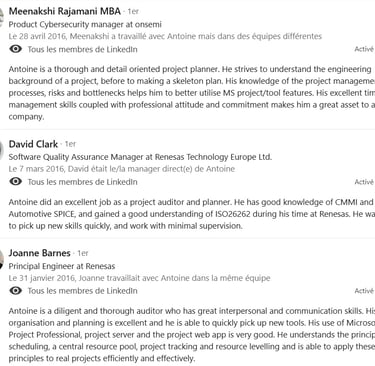Image resolution: width=375 pixels, height=366 pixels.
Task: Open David Clark's profile name link
Action: (33, 144)
